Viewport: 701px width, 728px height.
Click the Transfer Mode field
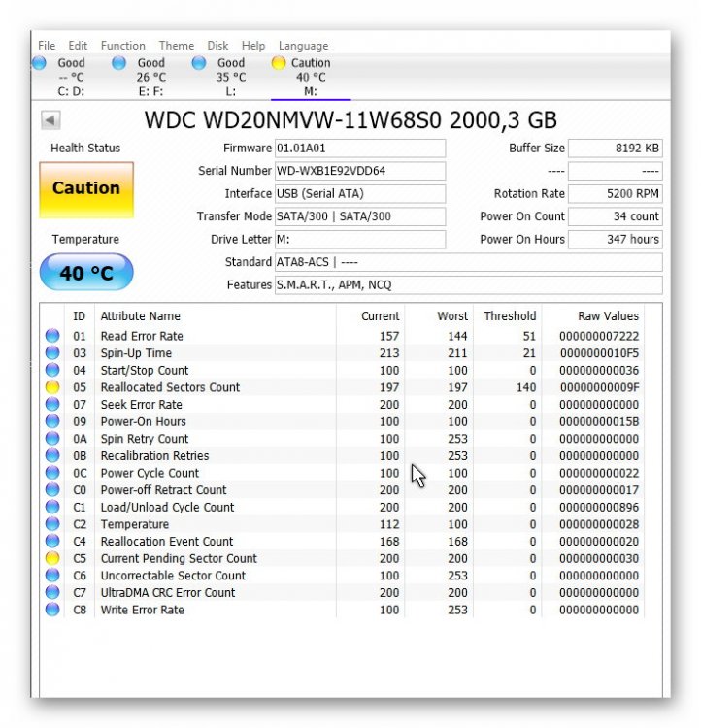point(360,216)
